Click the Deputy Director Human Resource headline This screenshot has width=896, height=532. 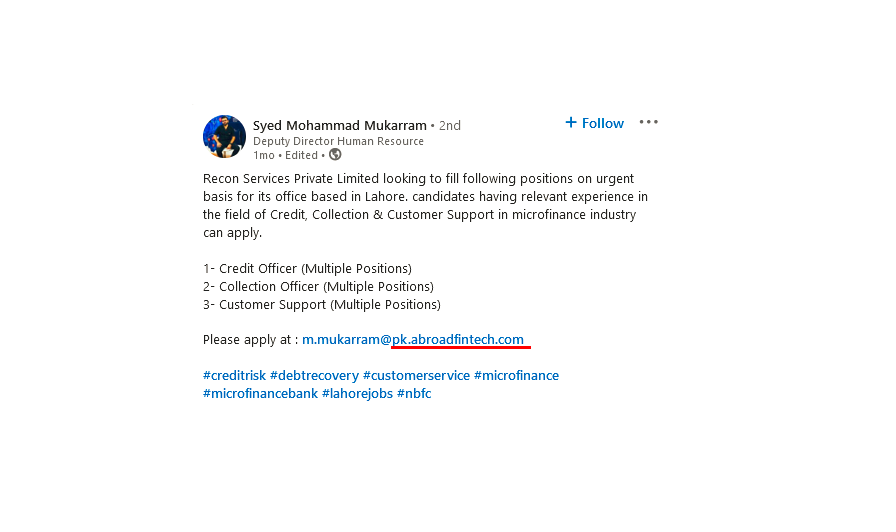(x=338, y=141)
